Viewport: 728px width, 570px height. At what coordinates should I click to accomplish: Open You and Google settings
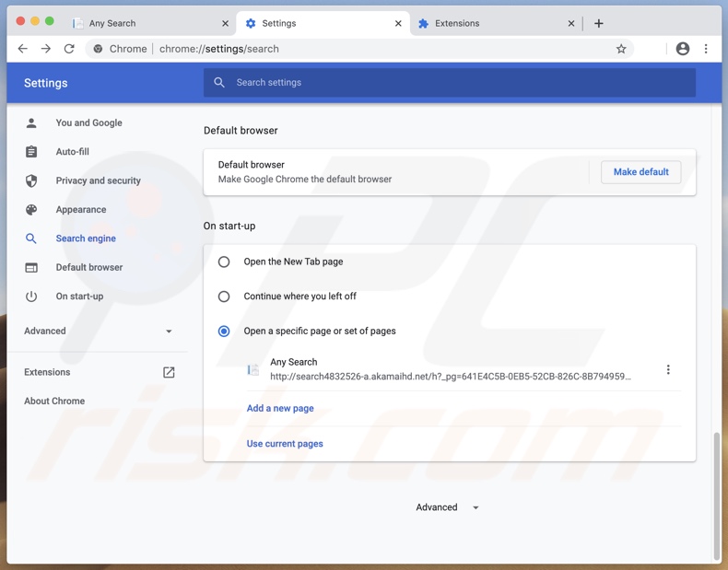[89, 122]
